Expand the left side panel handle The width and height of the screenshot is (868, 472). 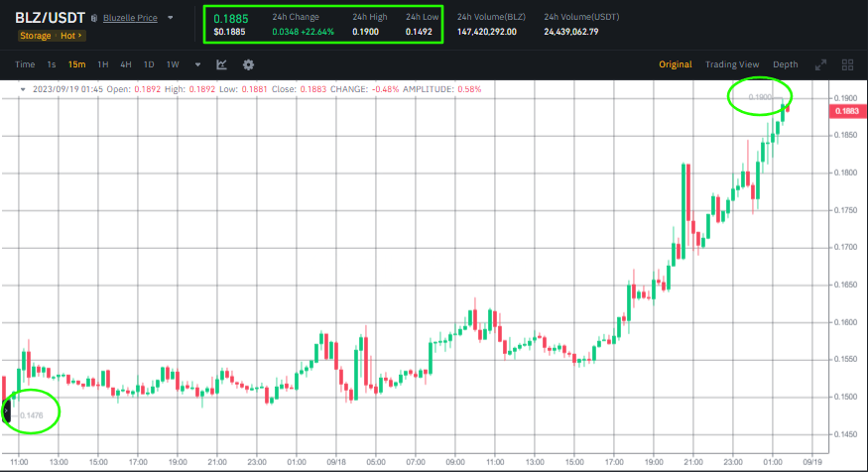click(x=6, y=411)
